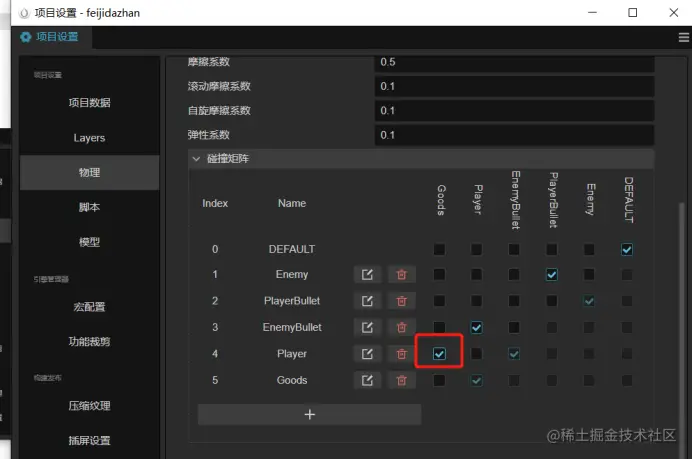Screen dimensions: 692x459
Task: Toggle DEFAULT row DEFAULT column checkbox
Action: point(627,249)
